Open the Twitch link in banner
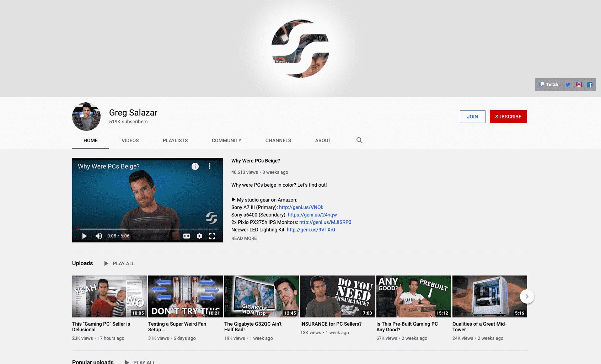 click(x=549, y=85)
